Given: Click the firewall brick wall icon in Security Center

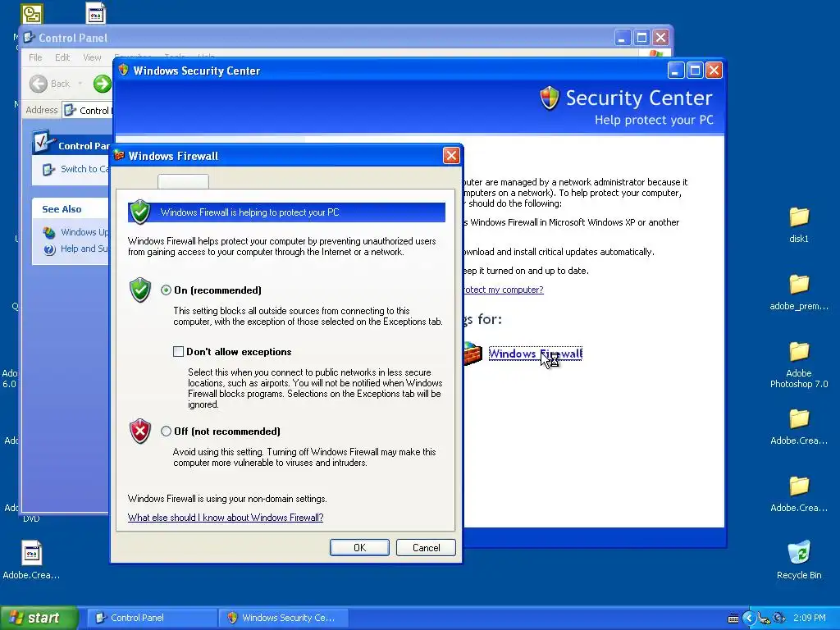Looking at the screenshot, I should (472, 354).
